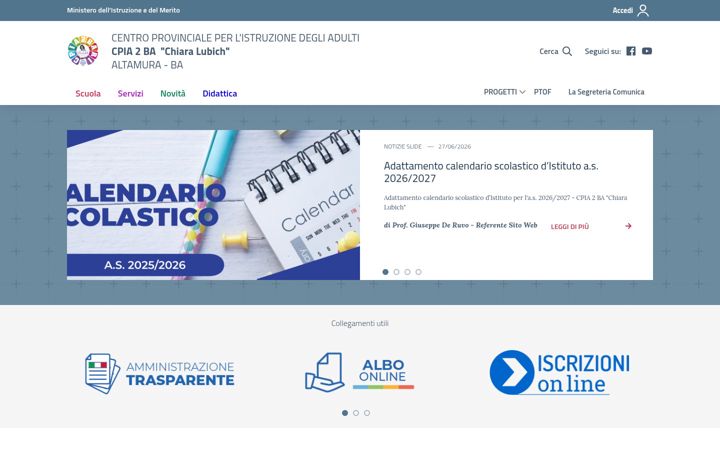Viewport: 720px width, 450px height.
Task: Open La Segreteria Comunica link
Action: (x=606, y=92)
